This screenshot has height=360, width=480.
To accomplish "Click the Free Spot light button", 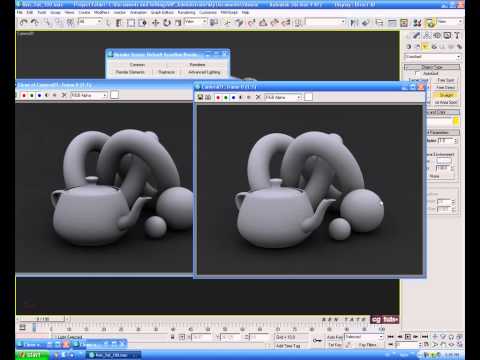I will pyautogui.click(x=446, y=80).
